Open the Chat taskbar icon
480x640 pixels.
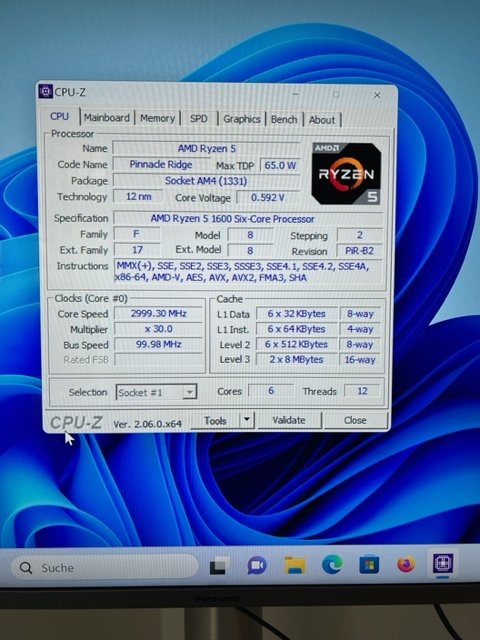(x=257, y=565)
